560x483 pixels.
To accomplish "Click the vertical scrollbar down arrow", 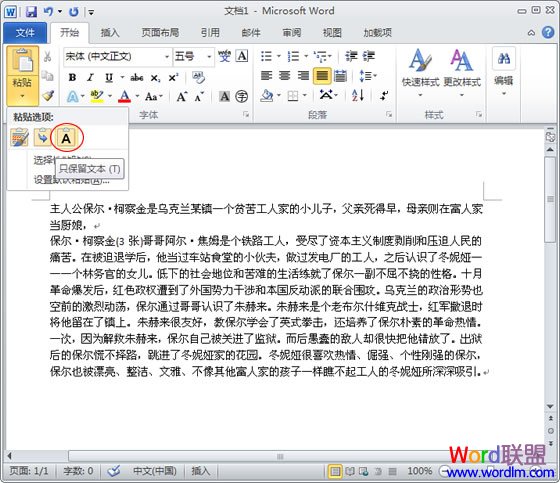I will 550,406.
